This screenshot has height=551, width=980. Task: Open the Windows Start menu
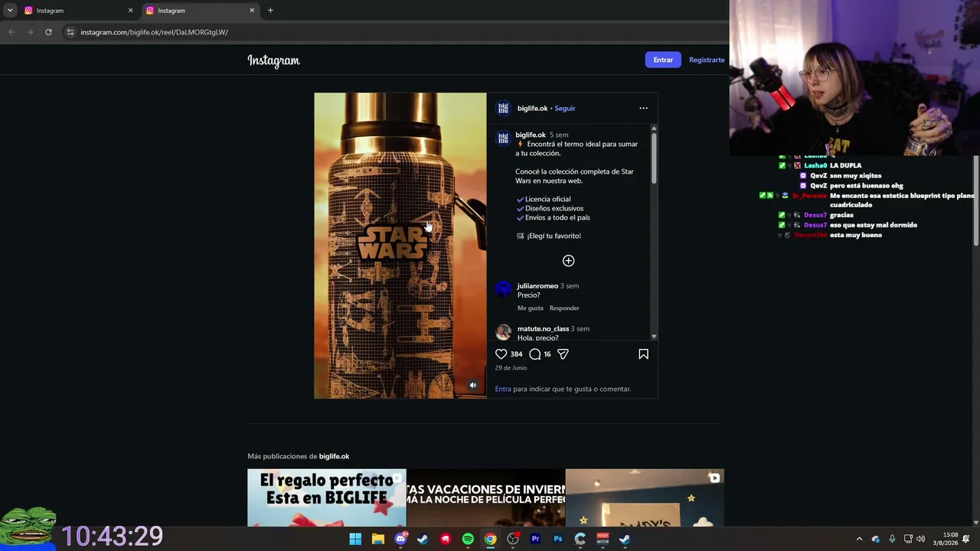(355, 539)
